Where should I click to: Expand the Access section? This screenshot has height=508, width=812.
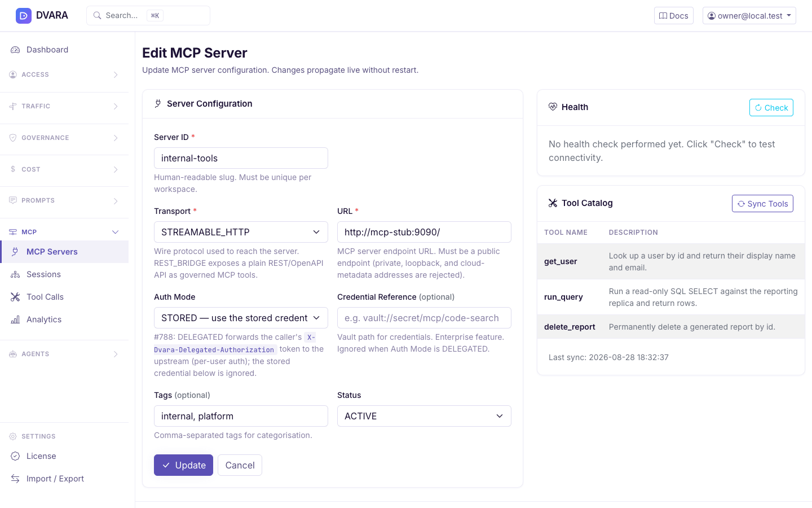click(x=64, y=75)
